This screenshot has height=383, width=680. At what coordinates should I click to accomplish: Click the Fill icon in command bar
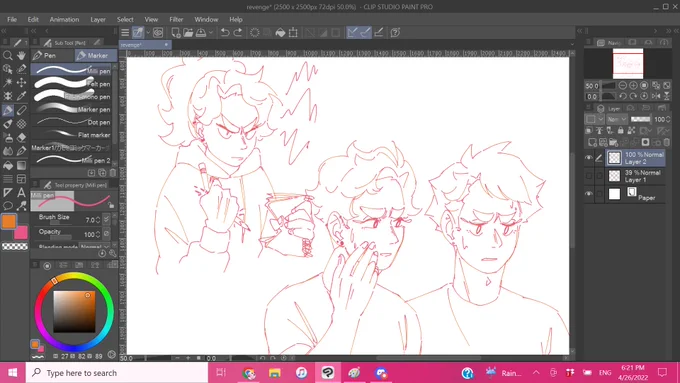[x=280, y=33]
